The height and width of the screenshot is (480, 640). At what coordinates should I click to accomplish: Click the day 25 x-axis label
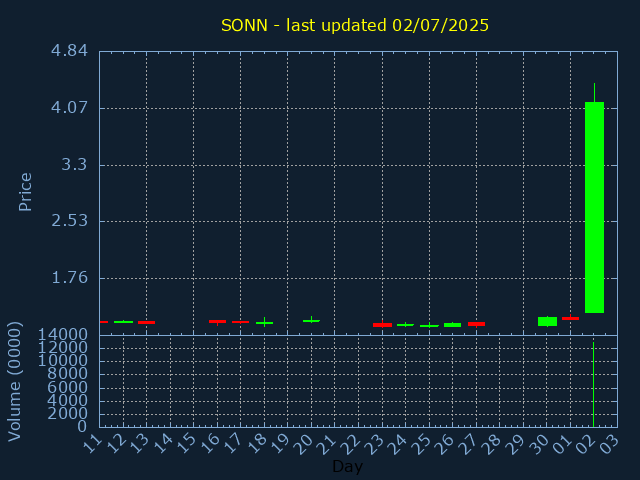[x=422, y=444]
